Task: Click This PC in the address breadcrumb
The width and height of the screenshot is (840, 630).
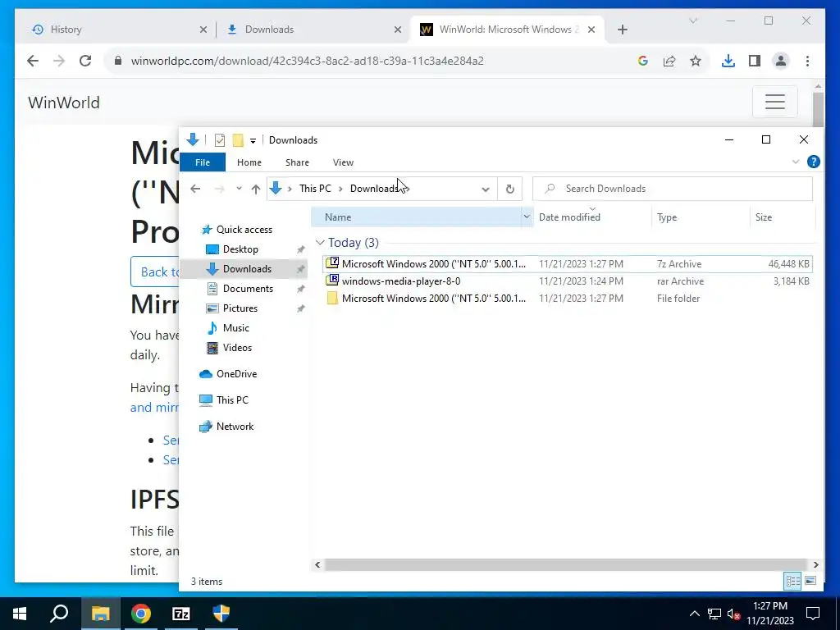Action: pos(315,189)
